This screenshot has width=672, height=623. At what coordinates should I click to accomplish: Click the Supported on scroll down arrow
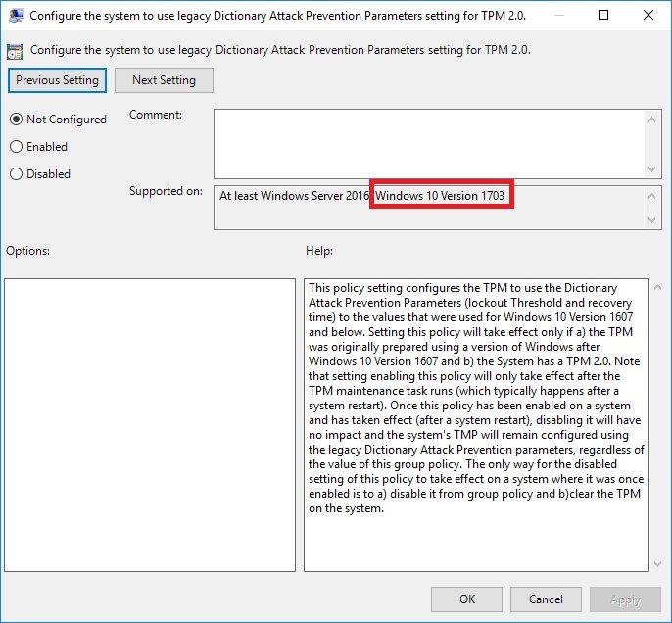(x=652, y=219)
